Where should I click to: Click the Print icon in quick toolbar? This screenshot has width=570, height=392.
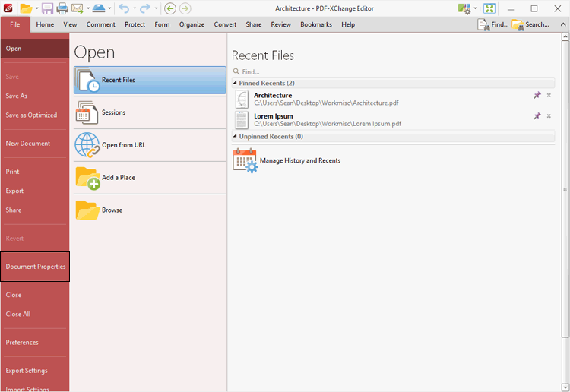[62, 8]
